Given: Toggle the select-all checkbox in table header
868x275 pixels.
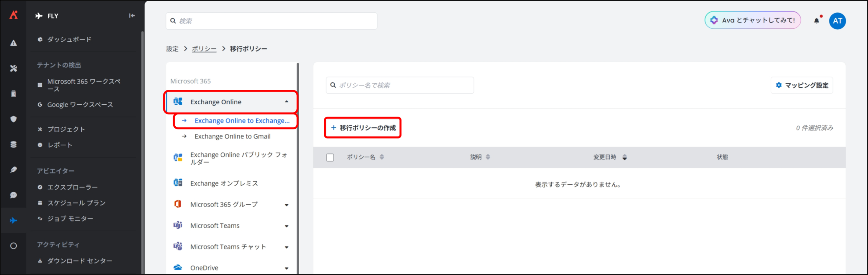Looking at the screenshot, I should [330, 157].
